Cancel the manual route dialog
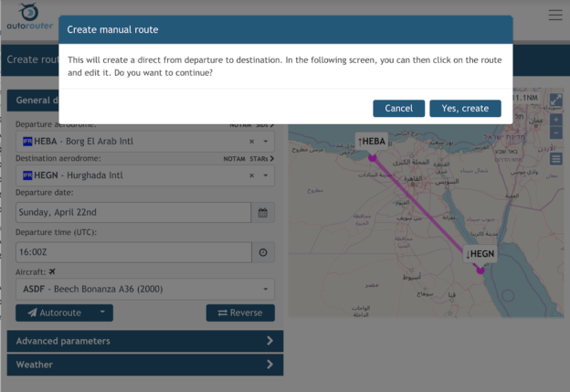The image size is (570, 392). (x=398, y=108)
